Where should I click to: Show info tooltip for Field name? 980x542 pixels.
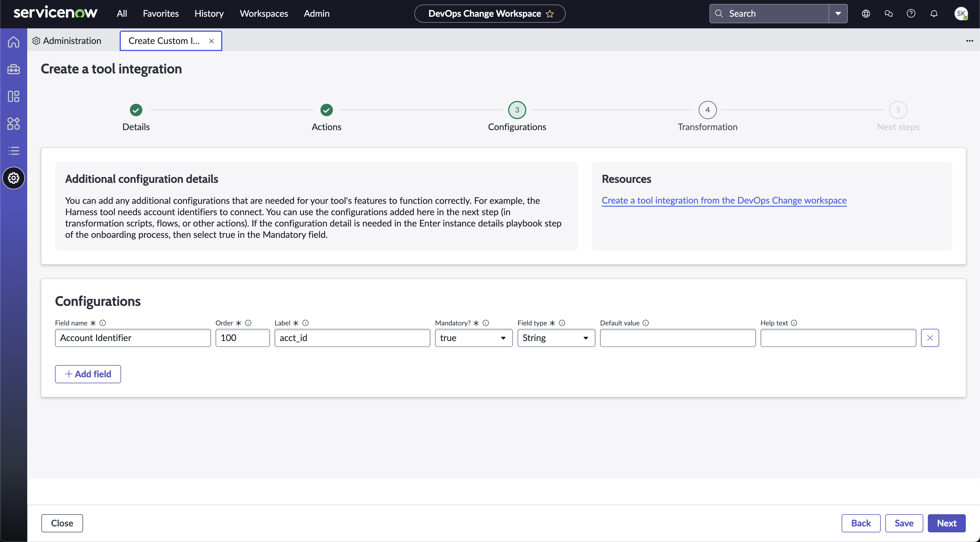103,323
